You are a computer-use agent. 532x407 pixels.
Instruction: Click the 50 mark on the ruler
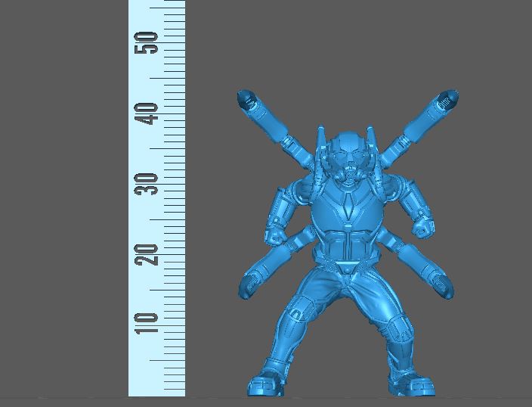click(x=148, y=44)
